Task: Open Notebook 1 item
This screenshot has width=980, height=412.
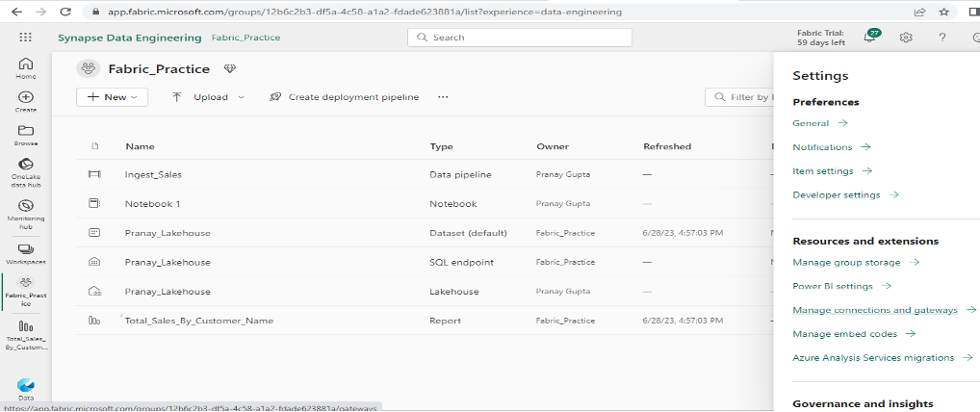Action: point(152,204)
